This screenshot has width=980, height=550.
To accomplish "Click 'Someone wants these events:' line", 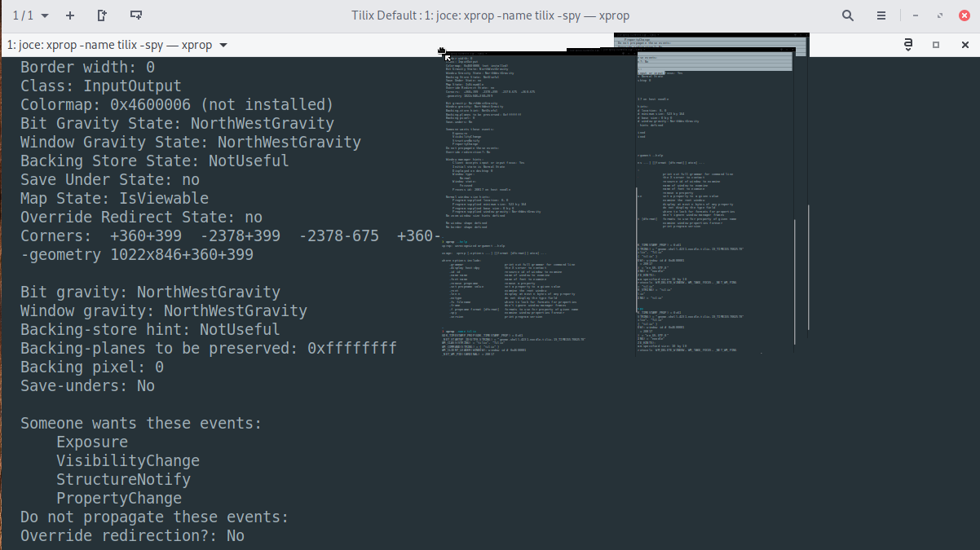I will pyautogui.click(x=141, y=423).
